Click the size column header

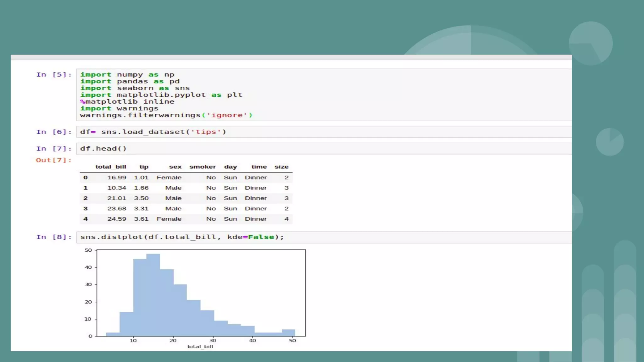pos(281,167)
